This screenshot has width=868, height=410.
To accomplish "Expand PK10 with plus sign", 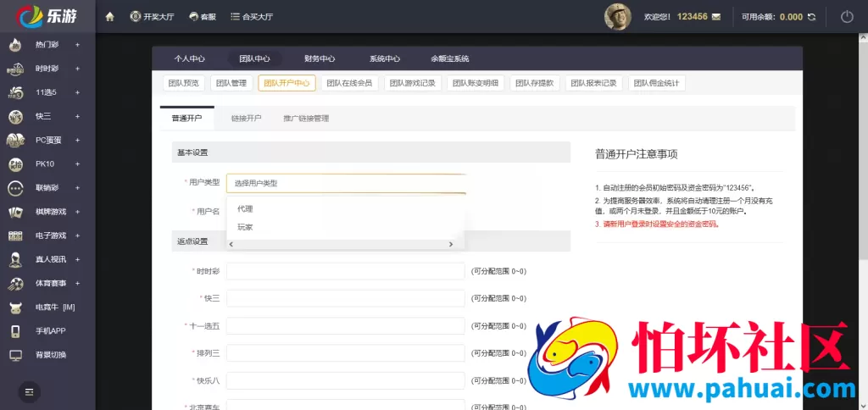I will (x=77, y=163).
